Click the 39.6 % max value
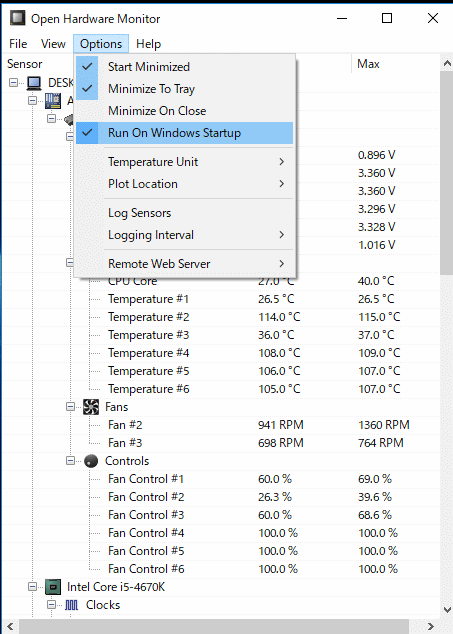Viewport: 453px width, 634px height. pyautogui.click(x=375, y=497)
